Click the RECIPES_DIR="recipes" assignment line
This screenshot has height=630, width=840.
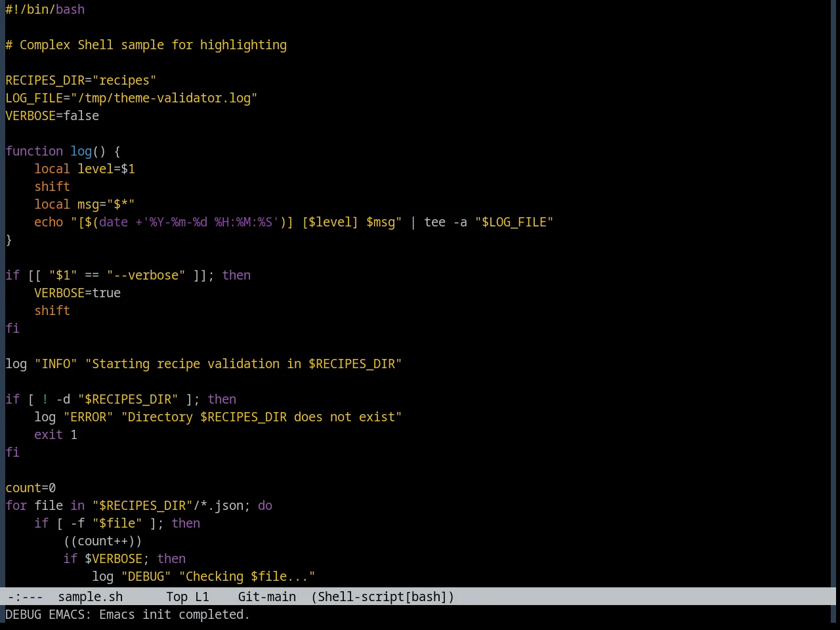point(81,80)
